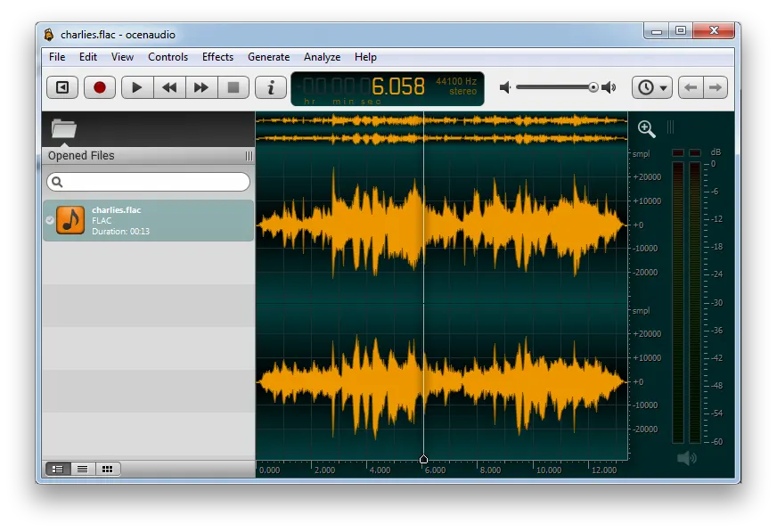This screenshot has width=777, height=532.
Task: Open the clock time-display dropdown
Action: [x=650, y=87]
